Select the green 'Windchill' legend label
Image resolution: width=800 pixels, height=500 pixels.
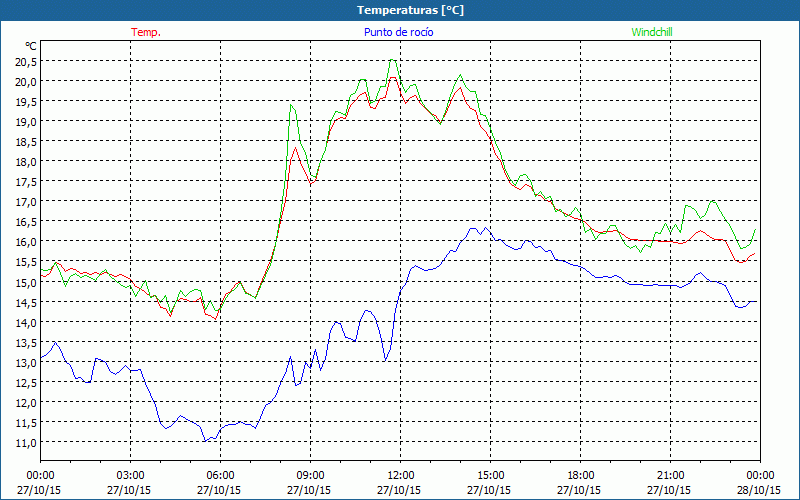coord(652,32)
